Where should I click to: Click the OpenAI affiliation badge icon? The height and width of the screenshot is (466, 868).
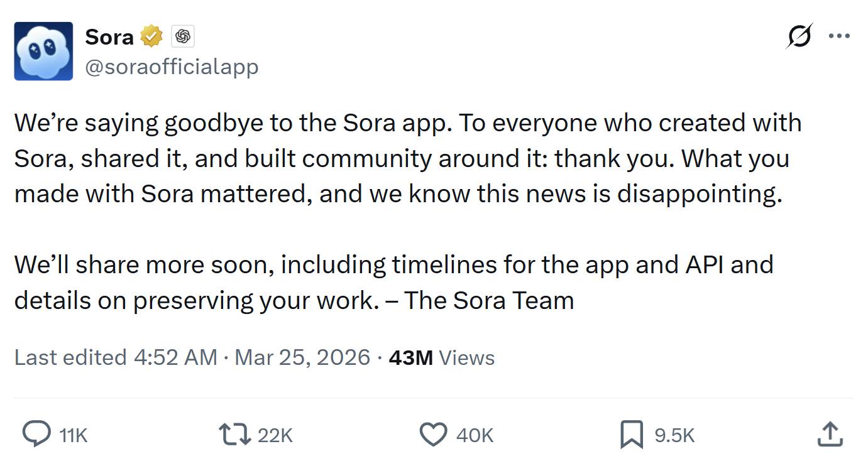pos(182,37)
